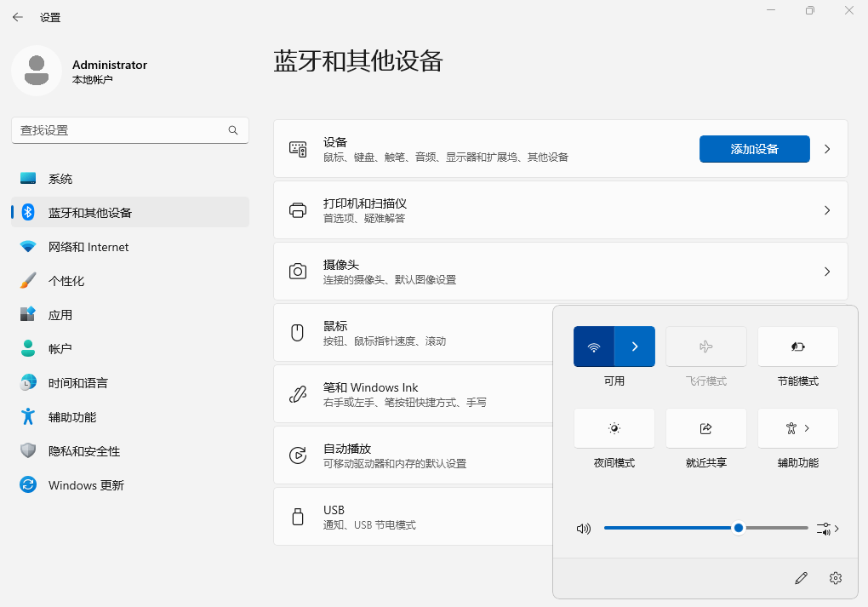Click the shield icon for 隐私和安全性
Image resolution: width=868 pixels, height=607 pixels.
click(28, 451)
